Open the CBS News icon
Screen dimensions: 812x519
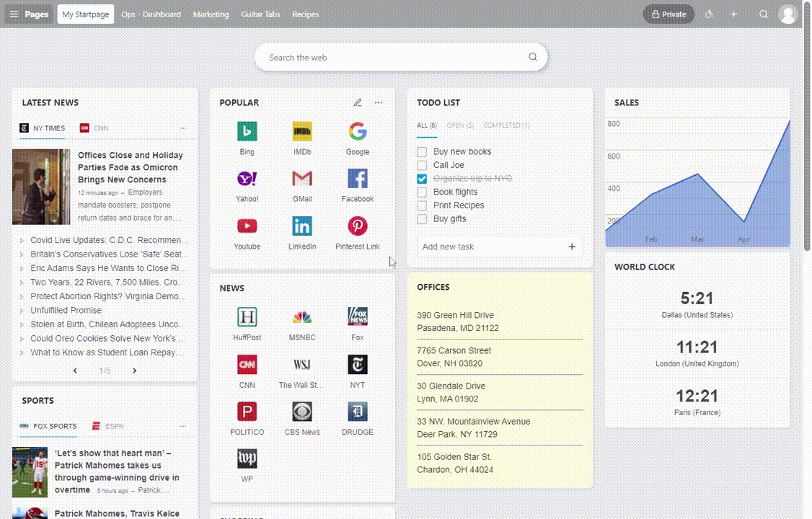click(x=302, y=412)
